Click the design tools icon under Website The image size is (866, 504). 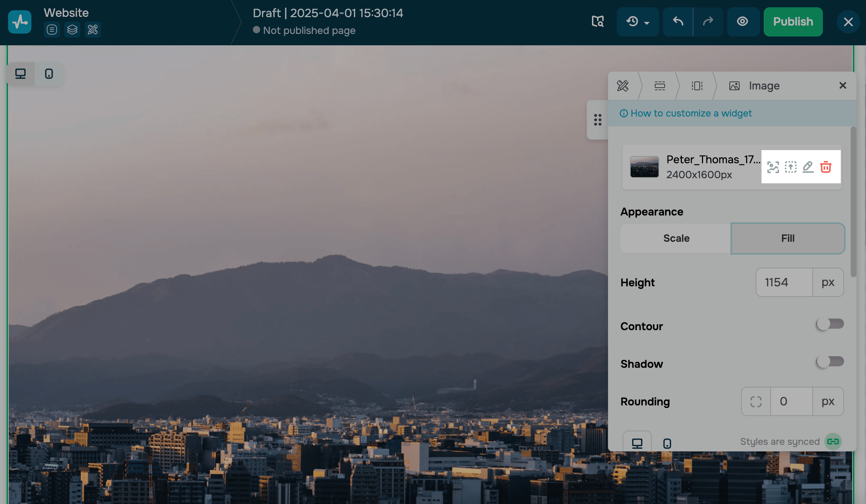93,30
